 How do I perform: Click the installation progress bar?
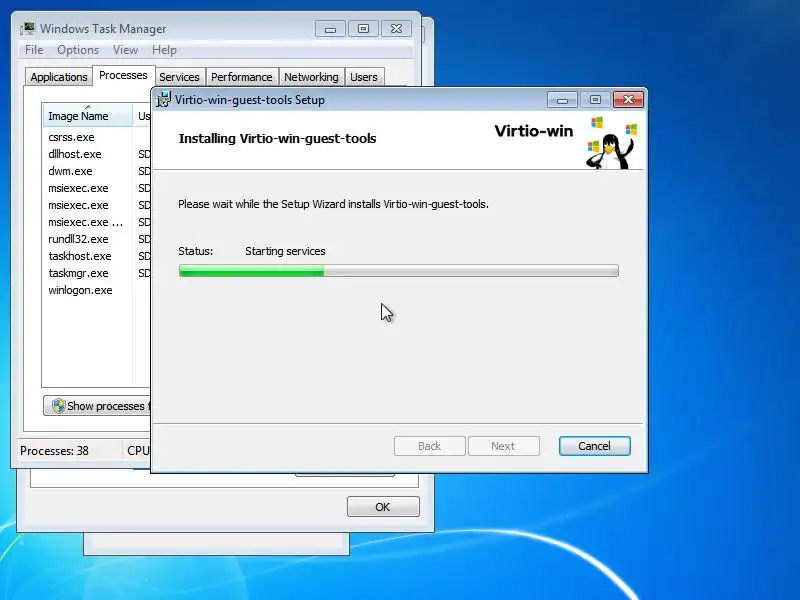coord(398,271)
